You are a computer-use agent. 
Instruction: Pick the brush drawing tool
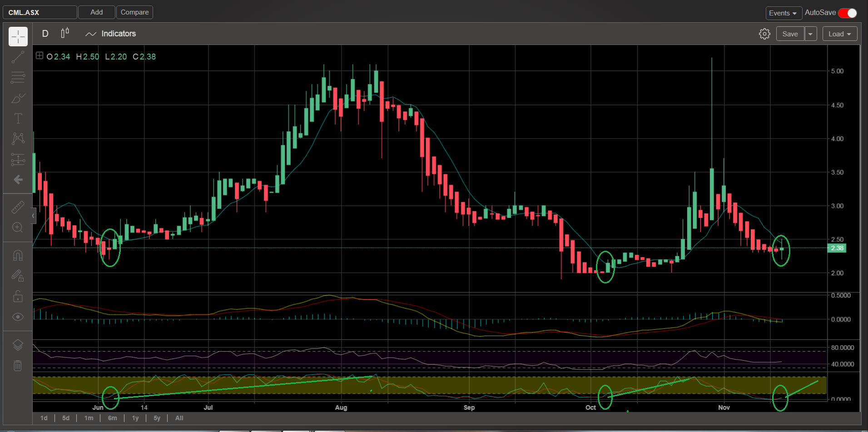tap(18, 98)
